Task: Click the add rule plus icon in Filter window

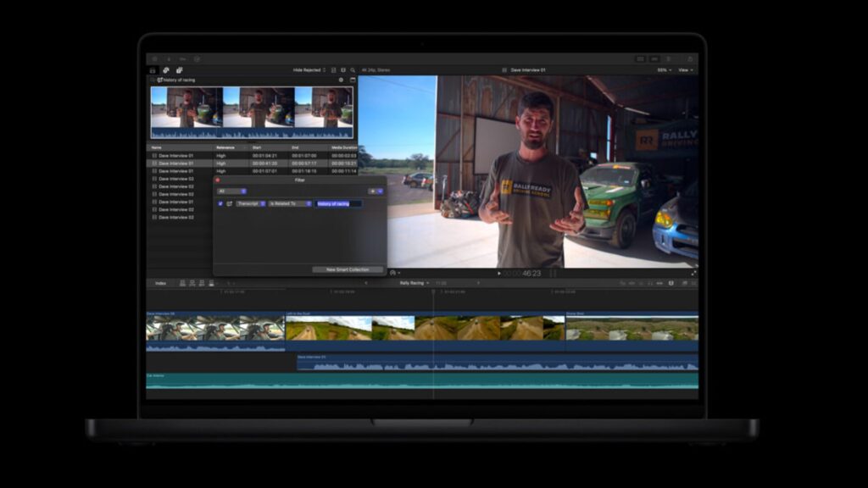Action: tap(372, 191)
